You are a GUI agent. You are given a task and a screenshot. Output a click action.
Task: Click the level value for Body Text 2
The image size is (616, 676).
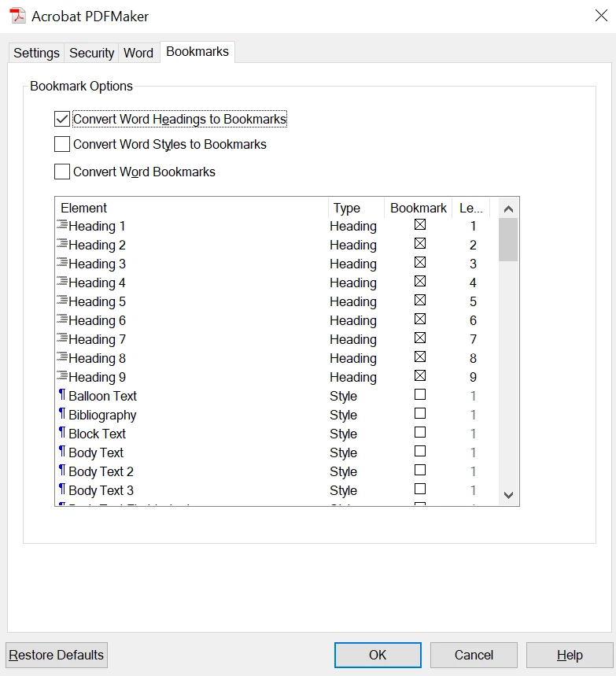473,471
